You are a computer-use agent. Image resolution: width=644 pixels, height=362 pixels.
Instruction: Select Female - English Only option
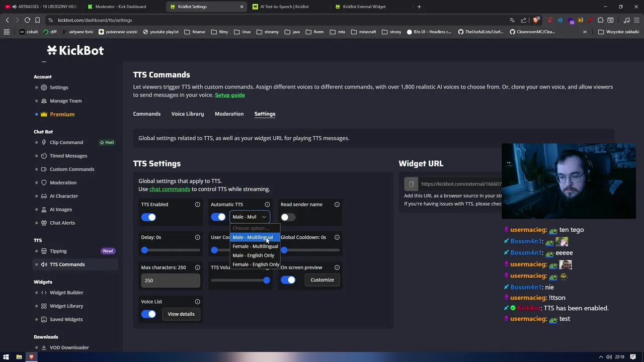click(256, 264)
